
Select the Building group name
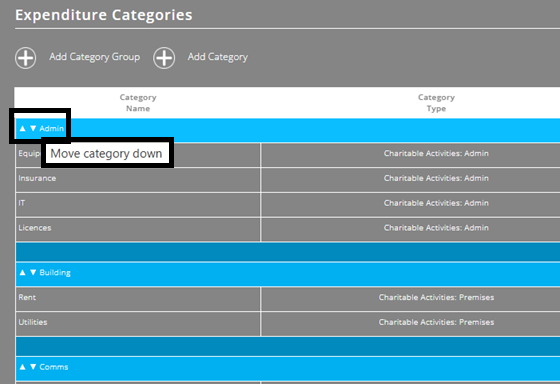point(55,273)
